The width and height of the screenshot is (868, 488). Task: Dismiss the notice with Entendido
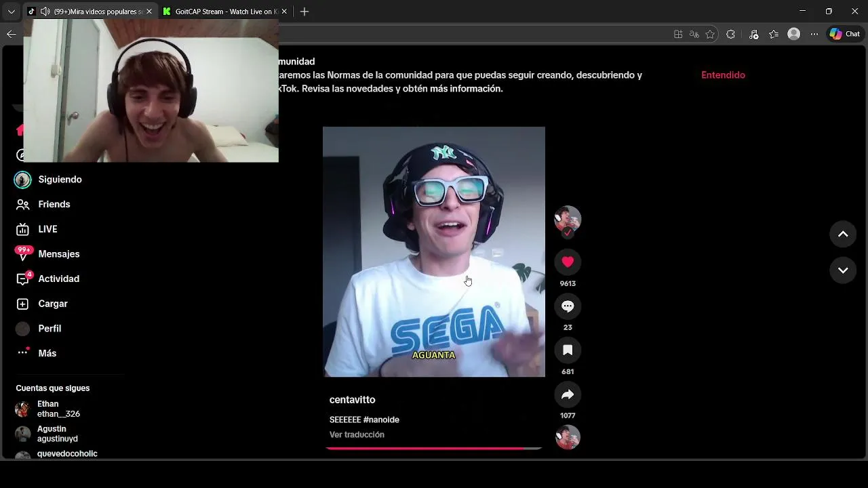point(723,75)
